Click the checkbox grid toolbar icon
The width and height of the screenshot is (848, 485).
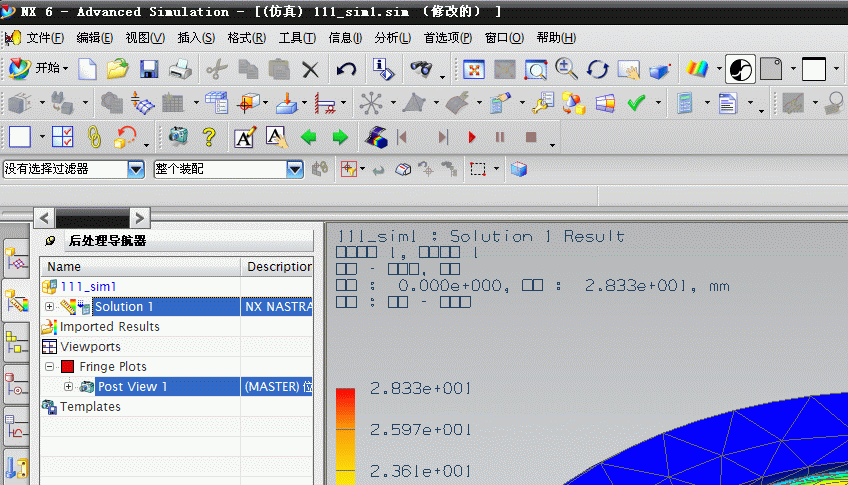tap(62, 137)
